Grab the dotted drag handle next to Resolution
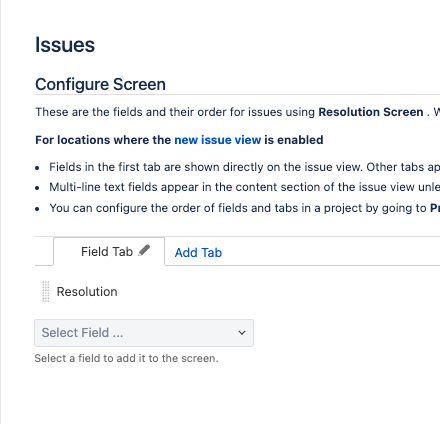The image size is (440, 424). pyautogui.click(x=46, y=292)
